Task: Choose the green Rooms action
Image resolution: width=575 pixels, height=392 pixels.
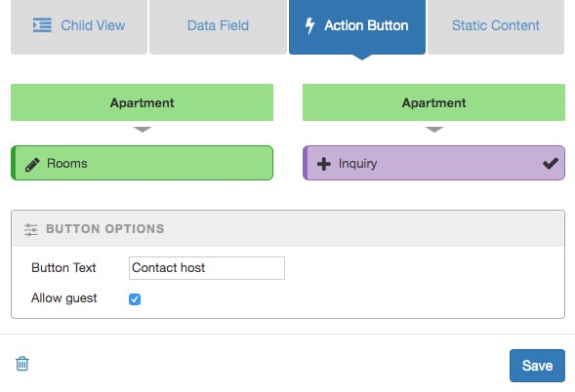Action: (142, 163)
